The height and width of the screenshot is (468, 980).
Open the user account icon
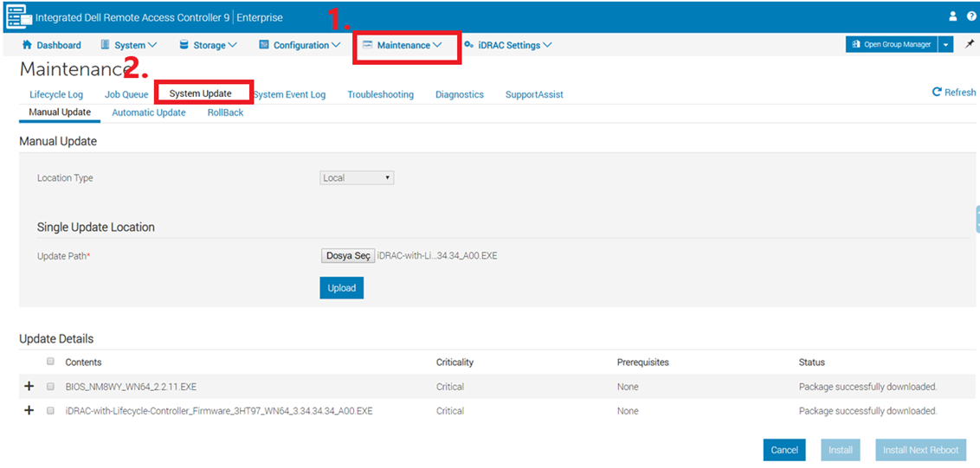pos(953,17)
